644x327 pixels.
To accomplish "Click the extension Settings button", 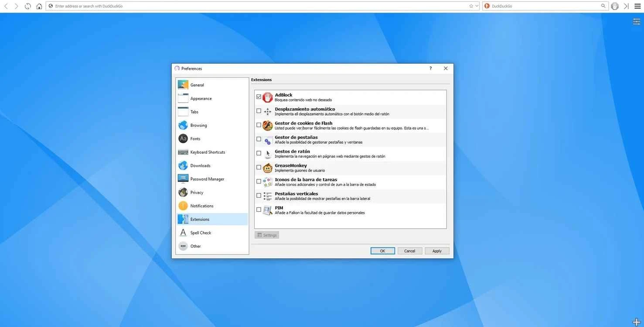I will point(267,235).
